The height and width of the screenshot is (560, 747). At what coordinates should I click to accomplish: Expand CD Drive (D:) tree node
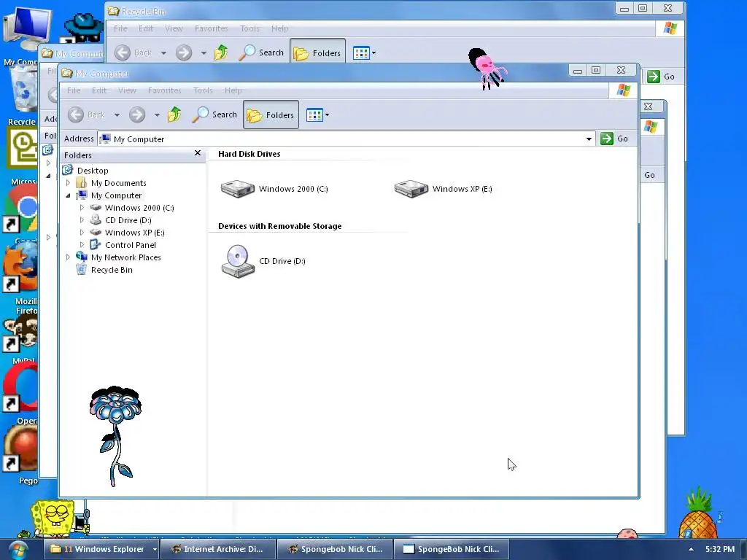[82, 220]
